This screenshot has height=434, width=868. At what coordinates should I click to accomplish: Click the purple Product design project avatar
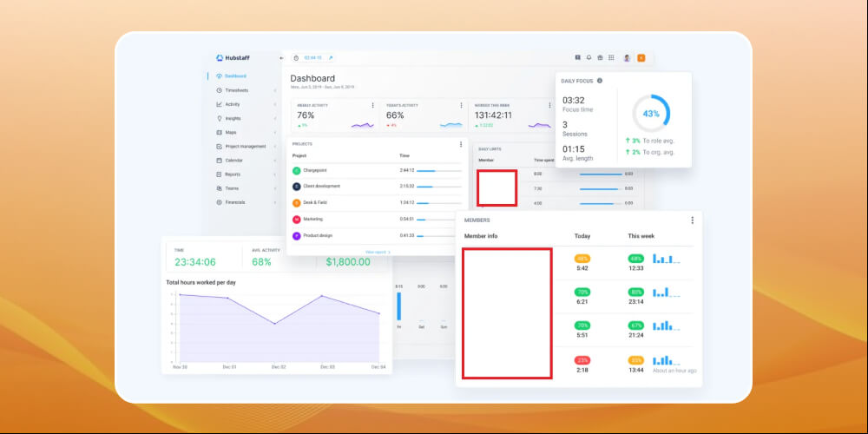tap(296, 236)
